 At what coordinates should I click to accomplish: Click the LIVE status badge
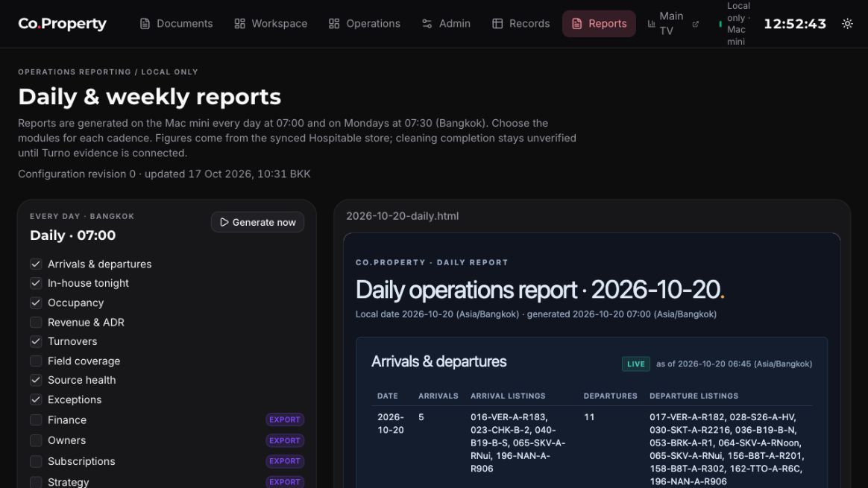coord(635,364)
